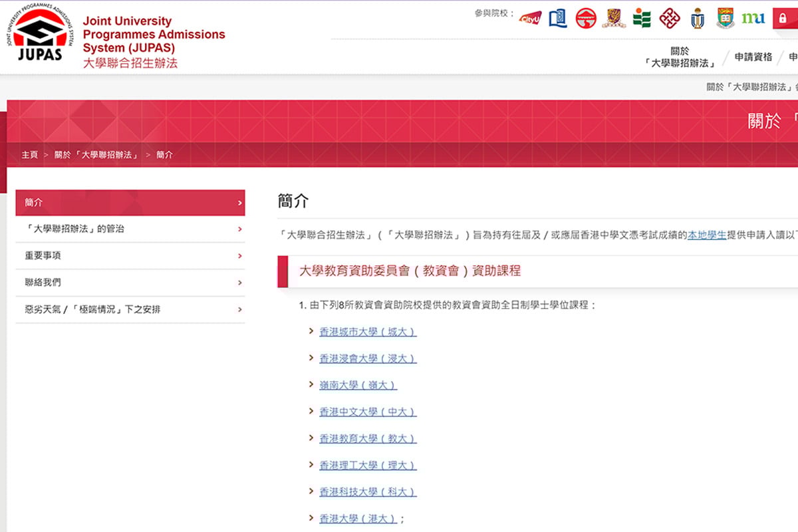
Task: Open the purple-and-gold CUHK crest logo
Action: (614, 18)
